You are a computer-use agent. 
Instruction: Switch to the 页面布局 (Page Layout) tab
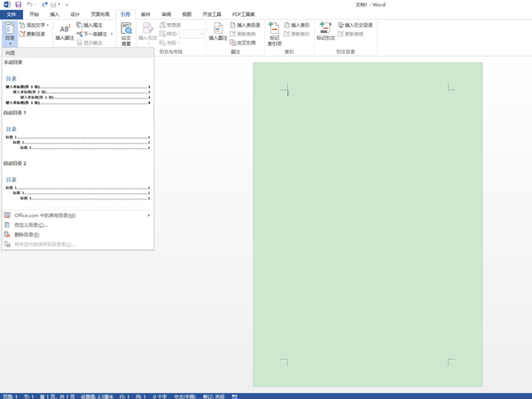click(100, 14)
